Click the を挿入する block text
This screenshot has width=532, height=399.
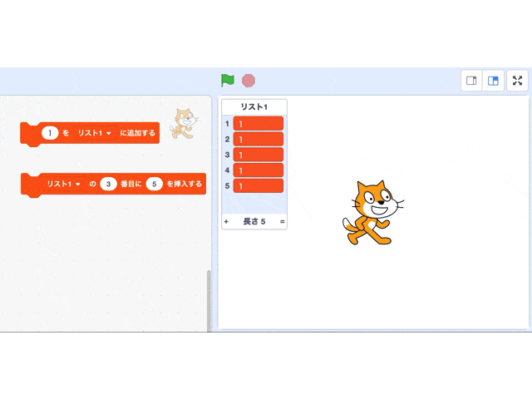pyautogui.click(x=185, y=184)
